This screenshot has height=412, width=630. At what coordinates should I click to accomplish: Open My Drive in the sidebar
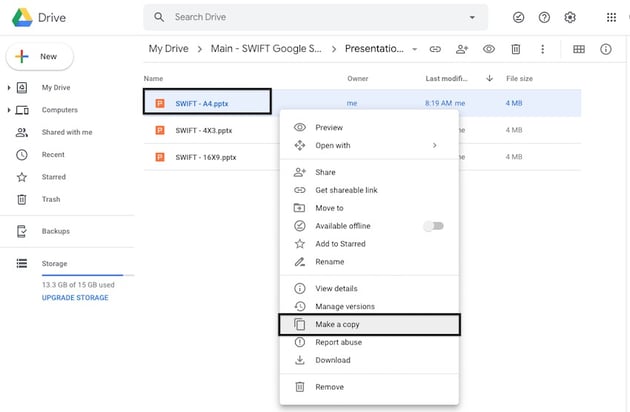[56, 87]
